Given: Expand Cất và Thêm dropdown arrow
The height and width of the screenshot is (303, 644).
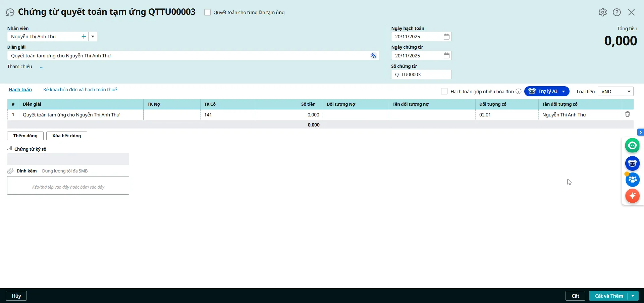Looking at the screenshot, I should pos(633,296).
